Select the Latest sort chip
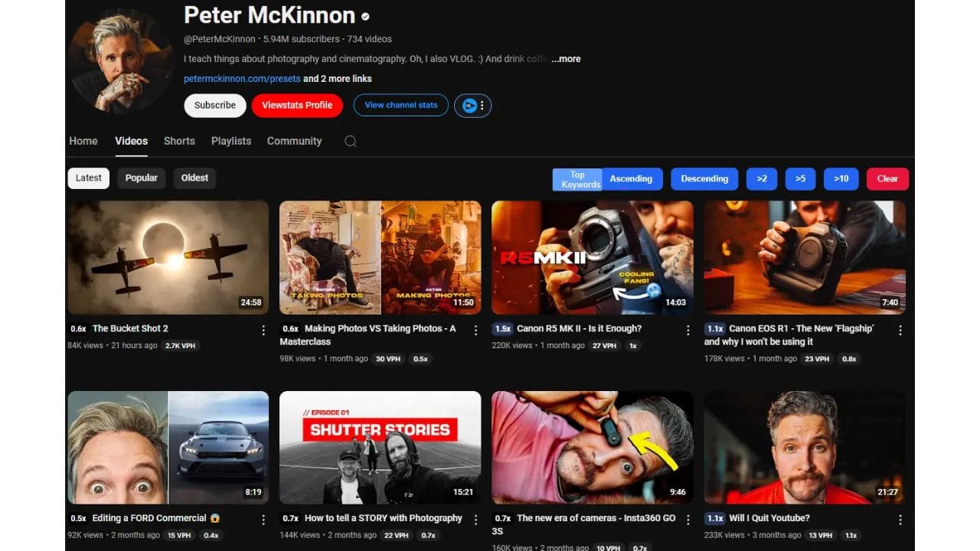980x551 pixels. point(88,178)
